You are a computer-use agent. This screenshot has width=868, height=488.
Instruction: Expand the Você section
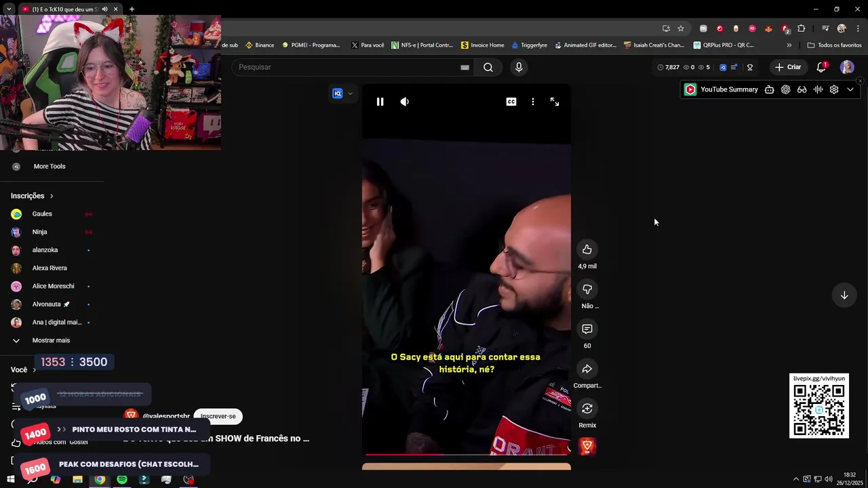click(24, 370)
